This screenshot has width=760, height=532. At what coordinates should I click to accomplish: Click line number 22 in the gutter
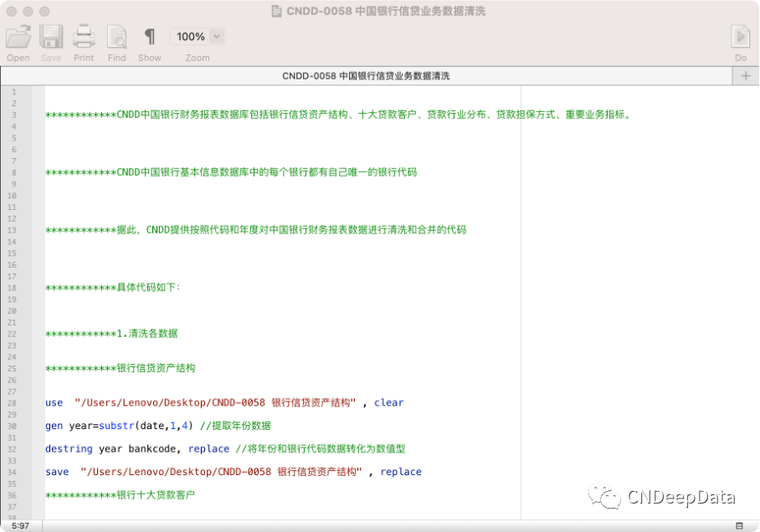[12, 334]
